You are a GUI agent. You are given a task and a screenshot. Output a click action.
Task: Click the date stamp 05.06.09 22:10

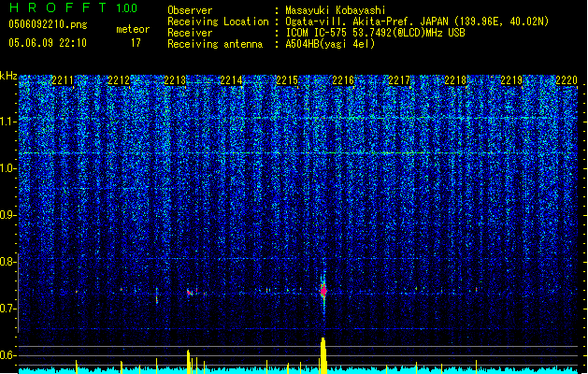(x=48, y=43)
